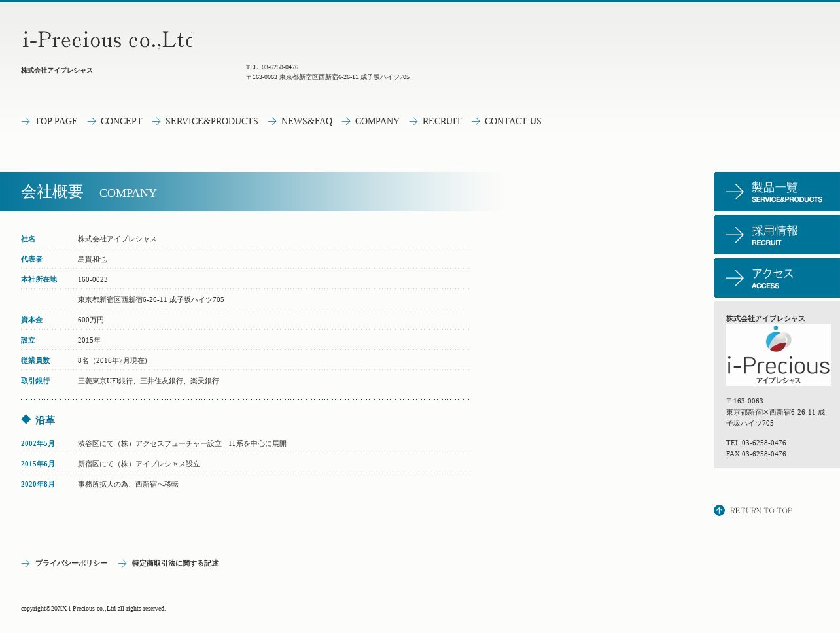The image size is (840, 633).
Task: Click the 代表者 row label
Action: pyautogui.click(x=31, y=259)
